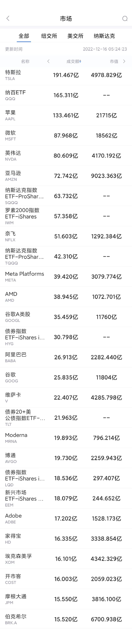Viewport: 132px width, 644px height.
Task: Open the Moderna MRNA stock row
Action: (66, 438)
